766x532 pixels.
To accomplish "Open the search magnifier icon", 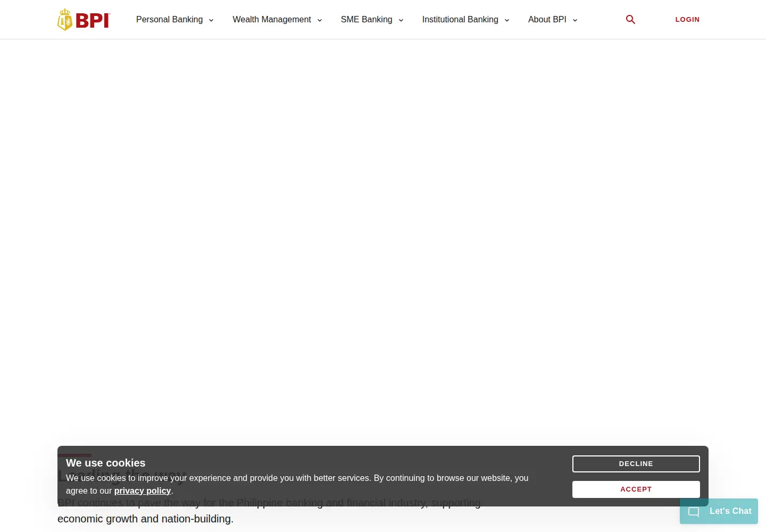I will (630, 20).
